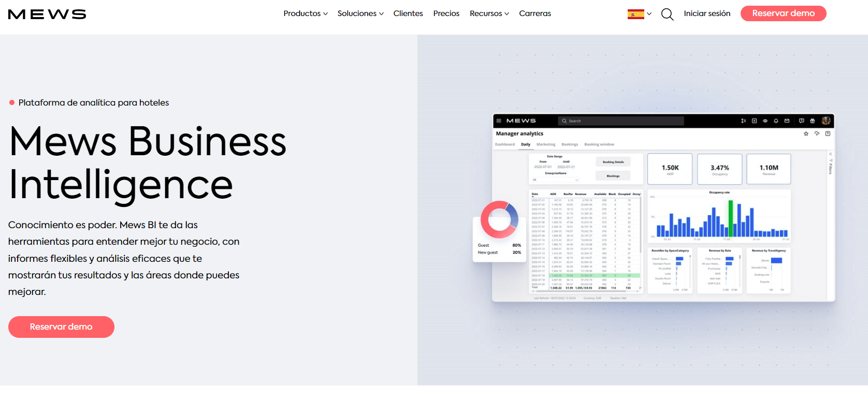
Task: Click the magnifier search icon in the site navigation
Action: coord(667,14)
